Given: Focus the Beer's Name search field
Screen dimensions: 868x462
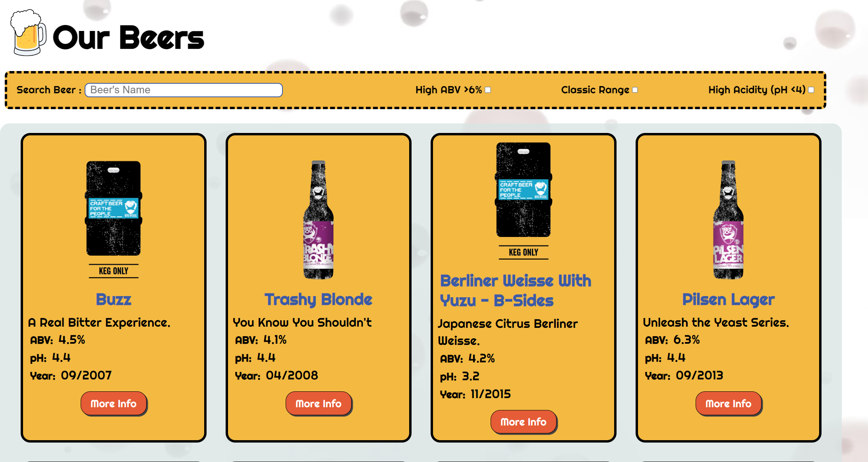Looking at the screenshot, I should [x=184, y=90].
